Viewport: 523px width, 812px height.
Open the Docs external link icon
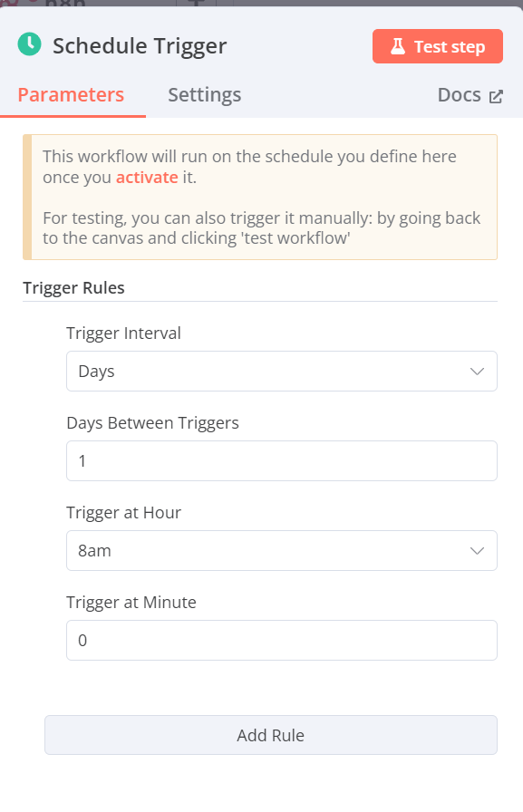(x=496, y=96)
